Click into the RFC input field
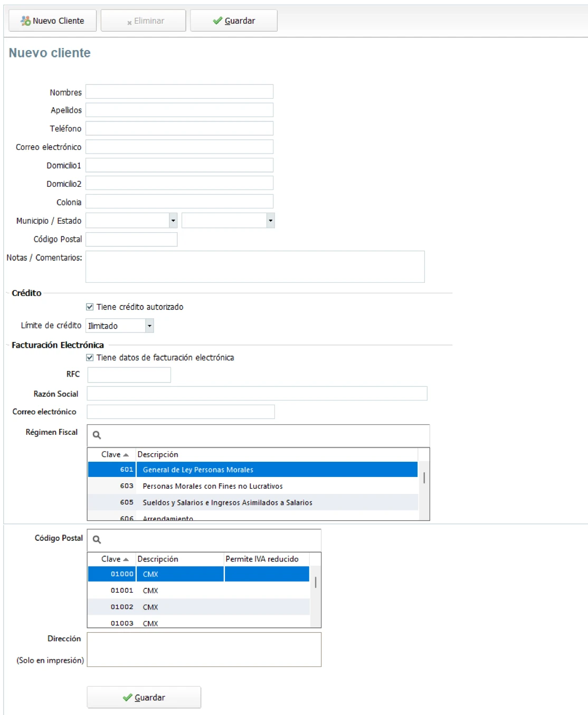The width and height of the screenshot is (588, 715). (x=129, y=375)
